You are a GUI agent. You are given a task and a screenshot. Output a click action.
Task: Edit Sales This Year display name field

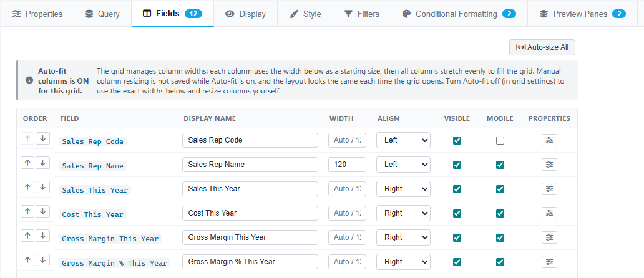pos(250,189)
